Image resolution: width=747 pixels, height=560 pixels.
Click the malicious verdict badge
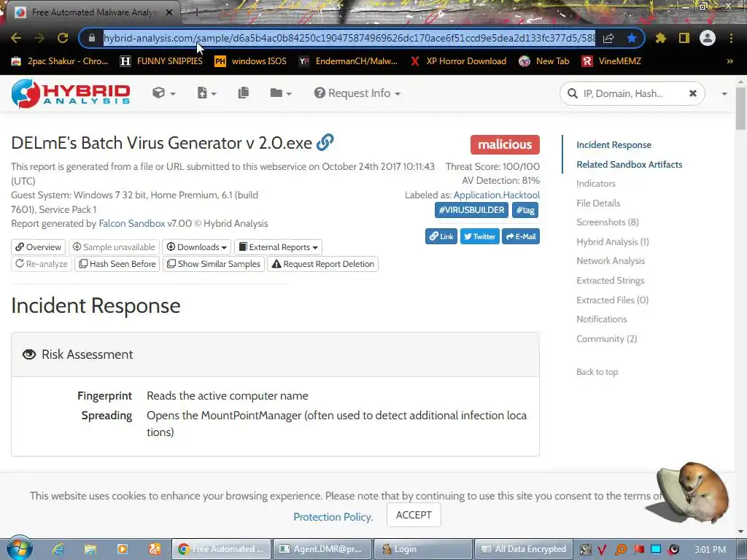point(505,145)
